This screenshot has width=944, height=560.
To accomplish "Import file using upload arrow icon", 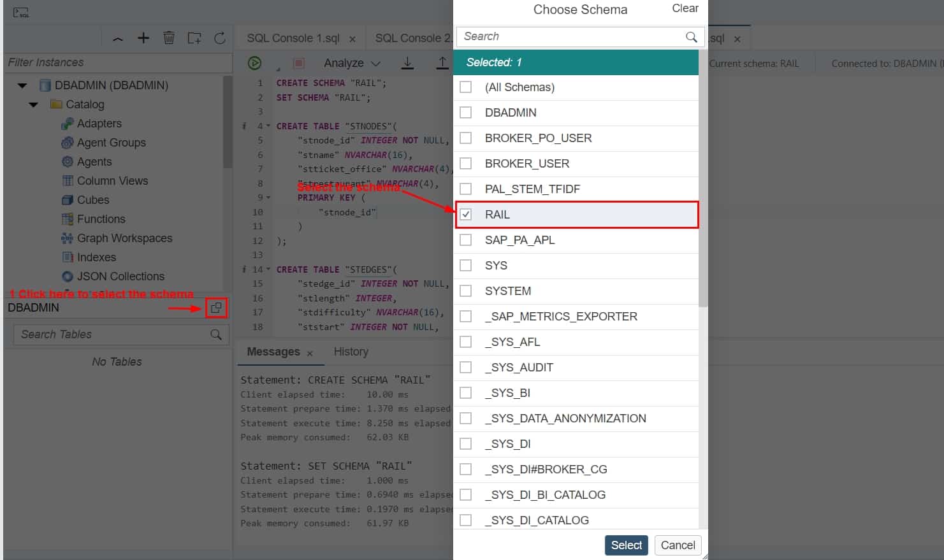I will [442, 62].
